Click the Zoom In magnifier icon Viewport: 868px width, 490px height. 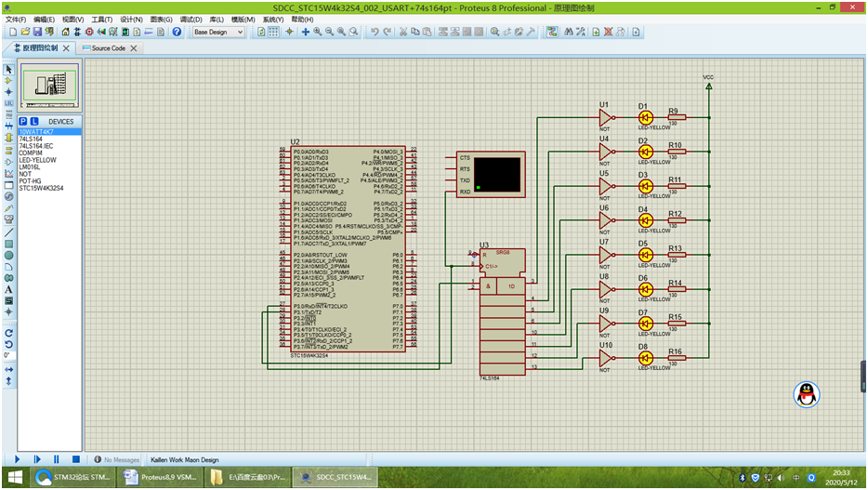click(317, 32)
